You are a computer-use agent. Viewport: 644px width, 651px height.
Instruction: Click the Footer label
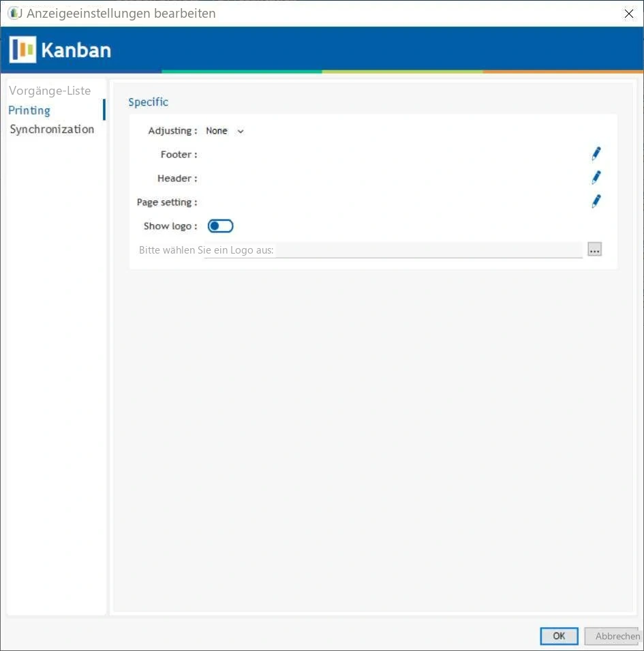[179, 155]
